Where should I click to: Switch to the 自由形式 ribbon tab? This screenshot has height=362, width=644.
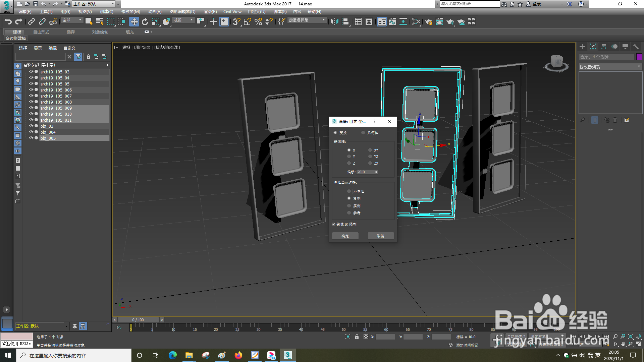point(41,32)
